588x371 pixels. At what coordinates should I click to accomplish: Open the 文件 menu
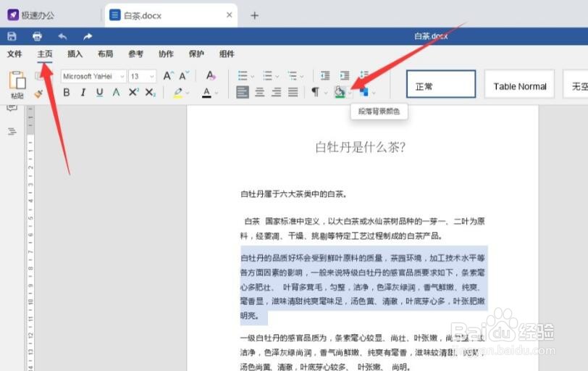click(14, 54)
